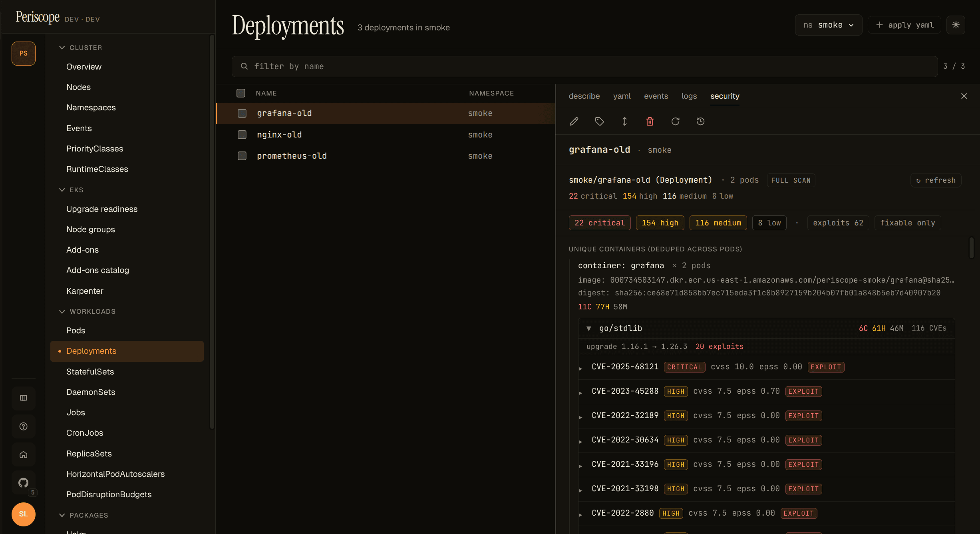Check the grafana-old row checkbox
The width and height of the screenshot is (980, 534).
(242, 114)
